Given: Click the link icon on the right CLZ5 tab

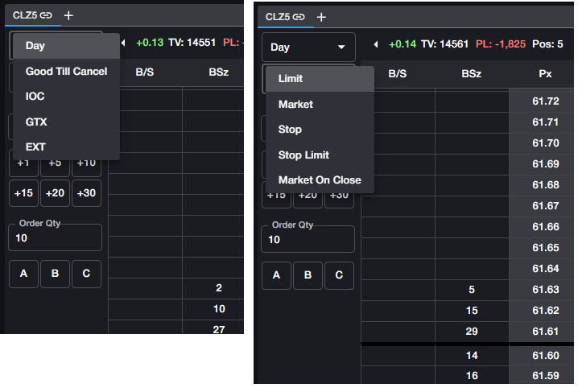Looking at the screenshot, I should point(299,17).
